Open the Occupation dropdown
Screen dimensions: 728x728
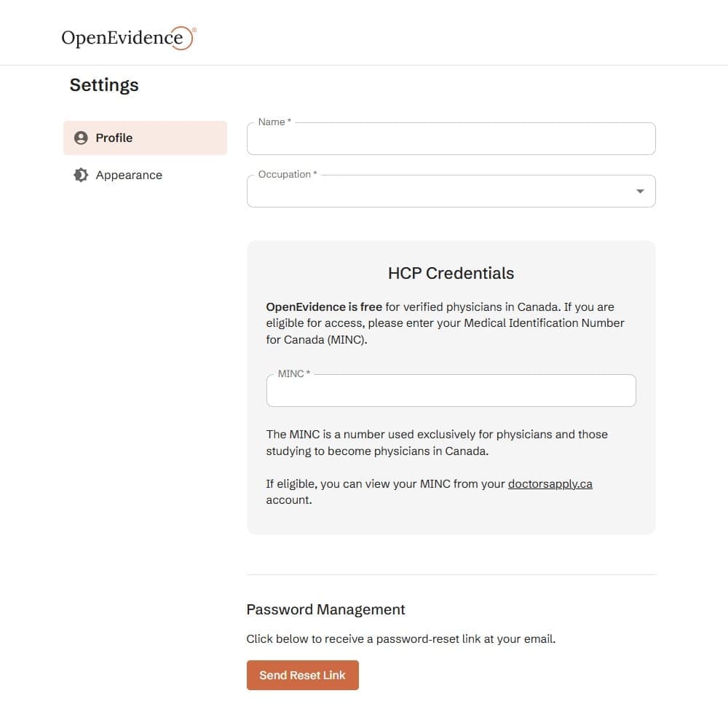click(451, 191)
